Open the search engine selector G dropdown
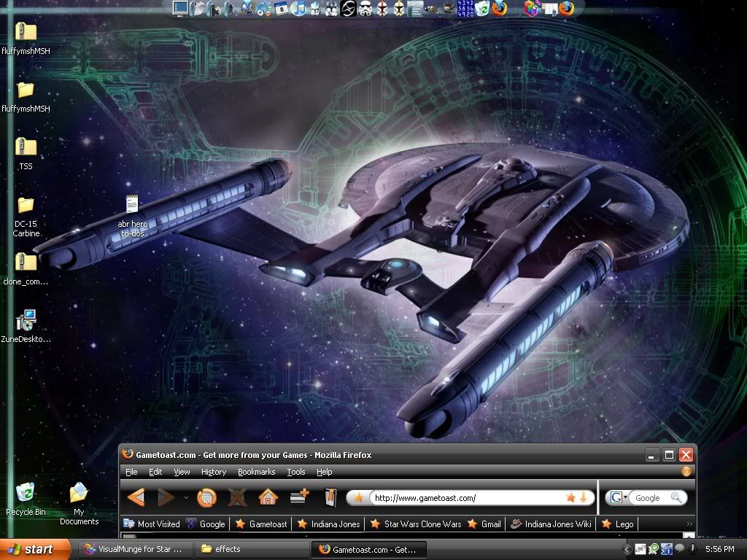This screenshot has width=747, height=560. click(x=619, y=497)
